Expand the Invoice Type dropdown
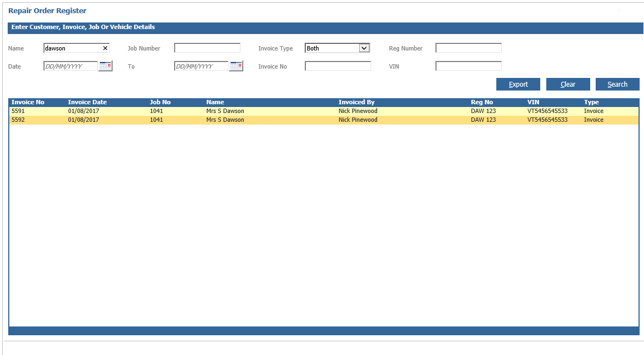Image resolution: width=644 pixels, height=355 pixels. tap(364, 48)
